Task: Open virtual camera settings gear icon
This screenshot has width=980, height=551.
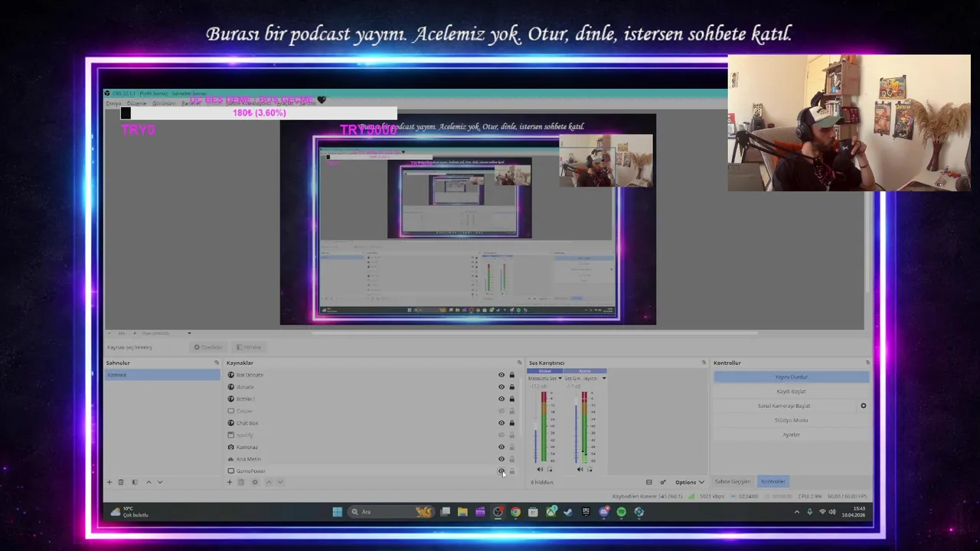Action: click(863, 406)
